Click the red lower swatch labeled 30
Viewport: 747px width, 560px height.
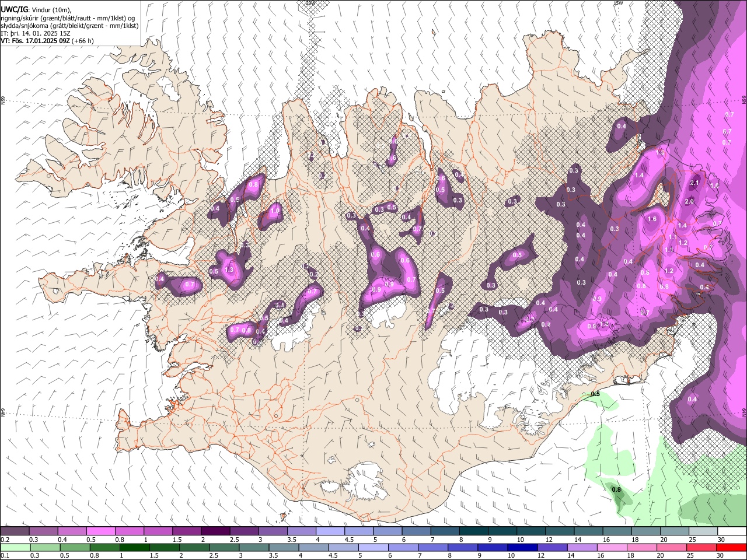(731, 547)
